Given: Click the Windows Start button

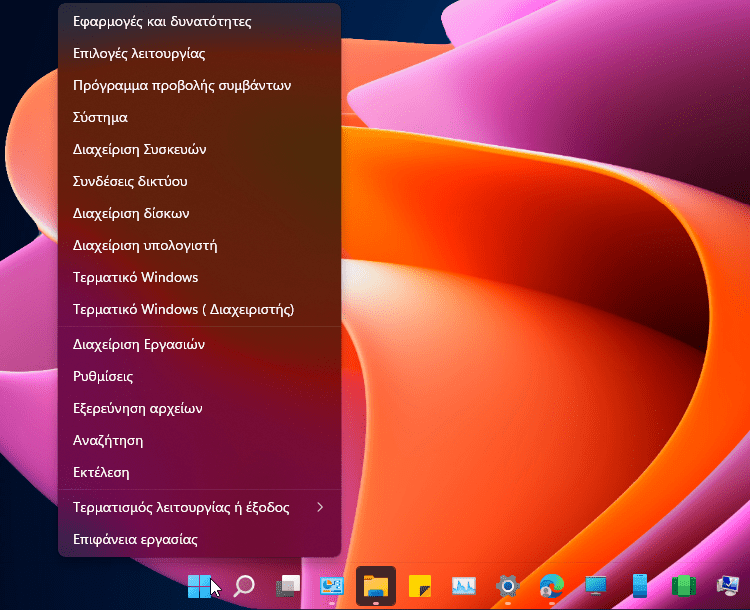Looking at the screenshot, I should point(199,585).
